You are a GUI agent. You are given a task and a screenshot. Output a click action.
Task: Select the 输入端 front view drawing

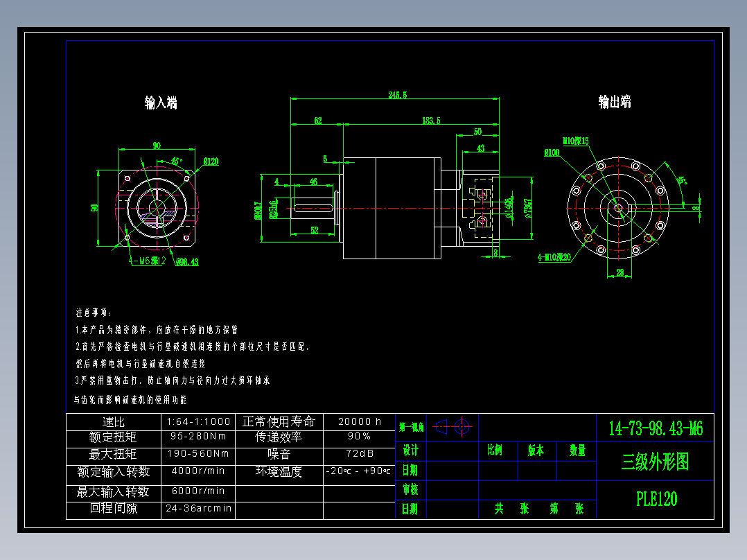tap(156, 207)
